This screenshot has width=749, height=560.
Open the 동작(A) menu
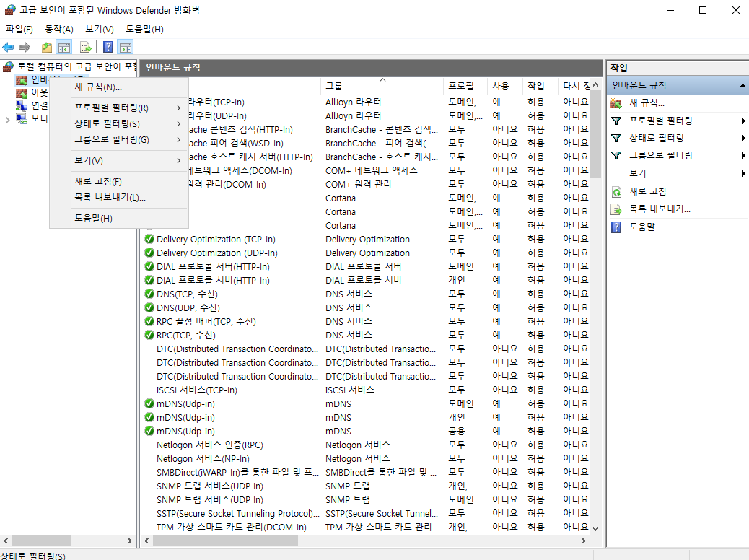[59, 29]
